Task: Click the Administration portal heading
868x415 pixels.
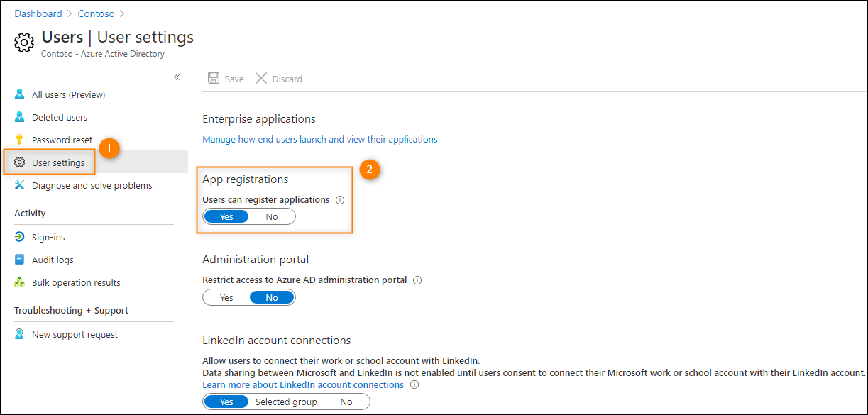Action: pos(256,260)
